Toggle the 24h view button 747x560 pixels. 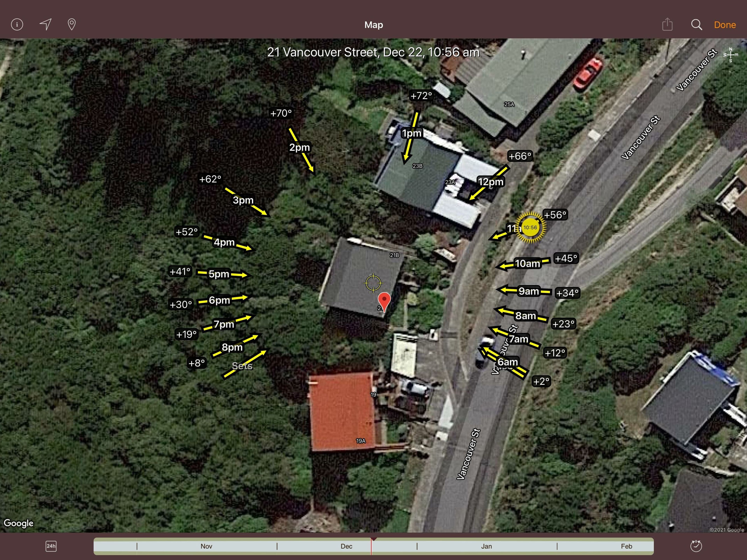click(51, 546)
